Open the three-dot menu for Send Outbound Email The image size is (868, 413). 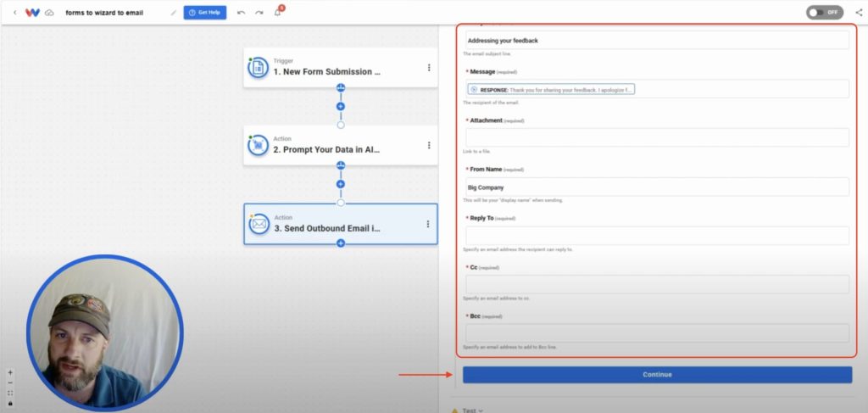point(427,224)
